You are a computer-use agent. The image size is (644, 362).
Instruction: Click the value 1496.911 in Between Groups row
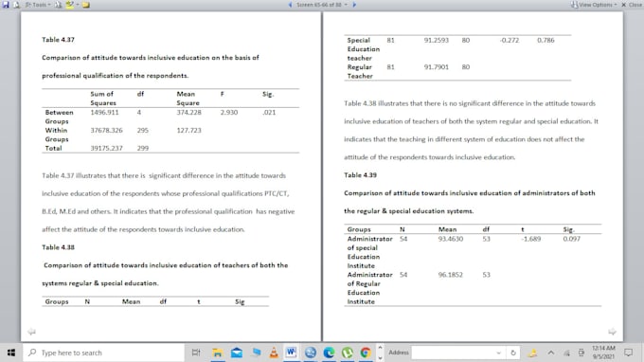[104, 112]
